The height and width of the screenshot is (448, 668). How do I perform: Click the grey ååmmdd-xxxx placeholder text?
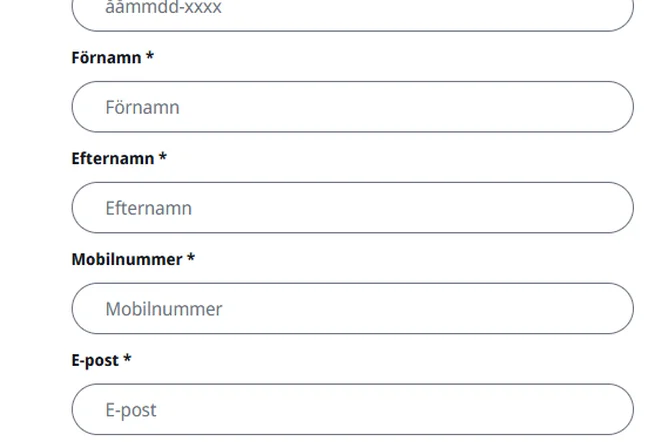coord(163,9)
